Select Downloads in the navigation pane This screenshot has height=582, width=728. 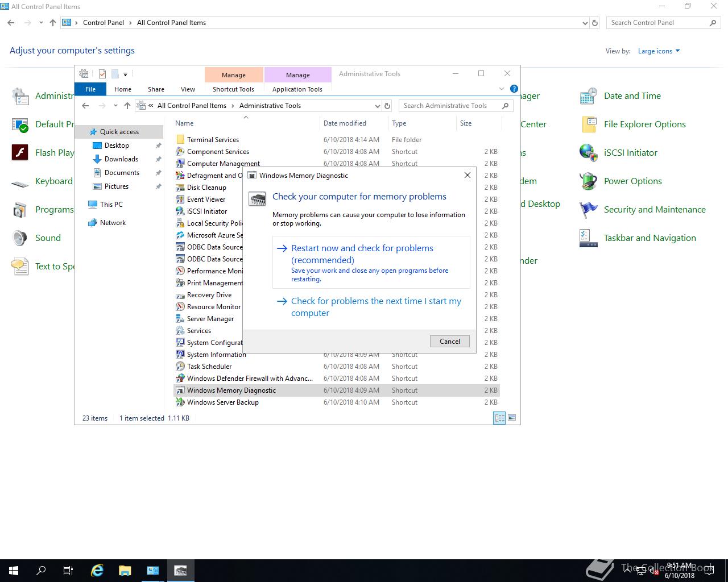[x=121, y=159]
